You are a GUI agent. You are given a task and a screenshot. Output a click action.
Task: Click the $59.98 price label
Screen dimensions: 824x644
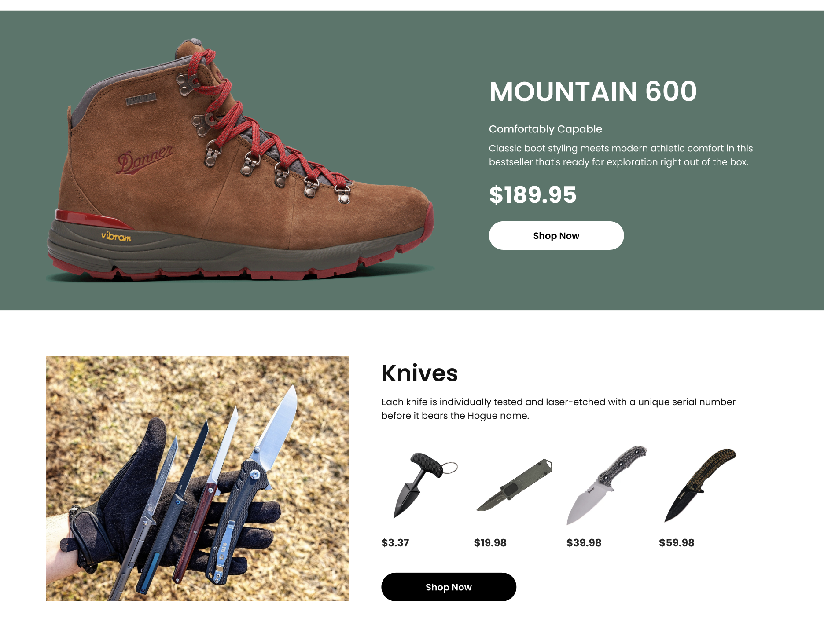[677, 543]
